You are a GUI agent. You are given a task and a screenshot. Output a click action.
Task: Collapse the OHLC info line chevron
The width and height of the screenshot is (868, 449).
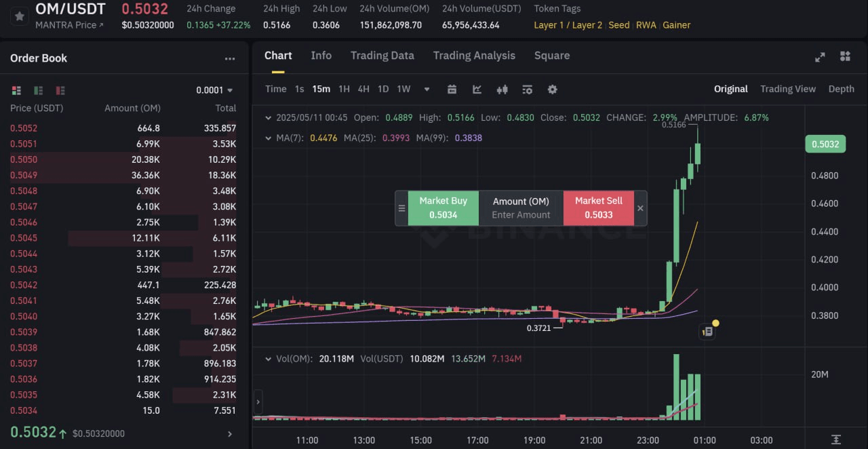point(269,118)
